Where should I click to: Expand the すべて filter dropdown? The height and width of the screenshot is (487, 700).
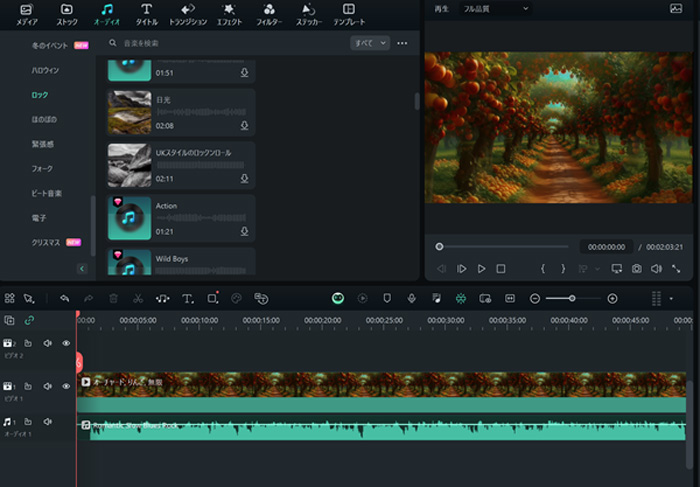[x=369, y=43]
